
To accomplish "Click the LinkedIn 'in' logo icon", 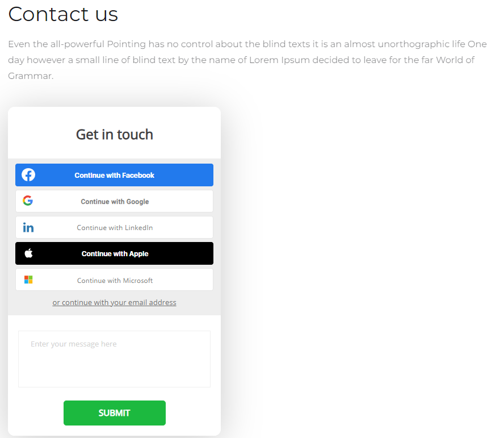I will pyautogui.click(x=28, y=228).
